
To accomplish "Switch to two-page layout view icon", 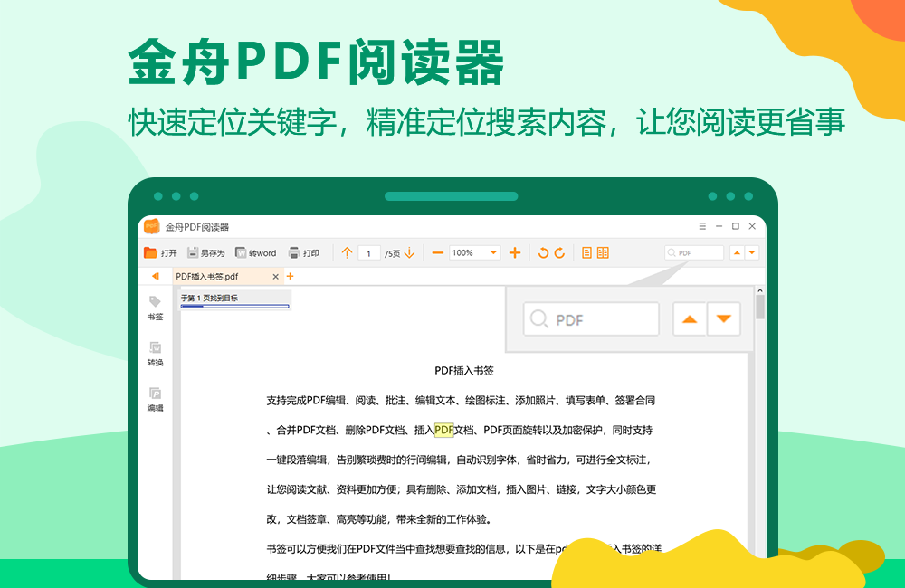I will [603, 252].
